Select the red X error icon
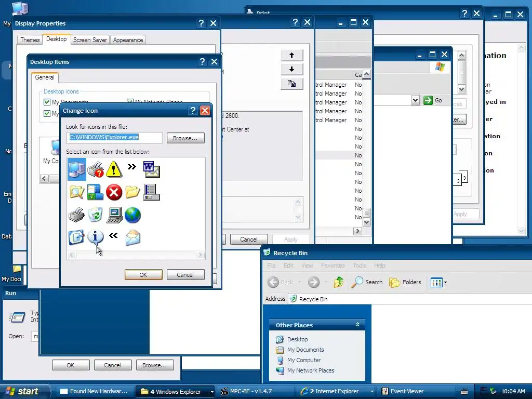Image resolution: width=532 pixels, height=399 pixels. tap(114, 192)
